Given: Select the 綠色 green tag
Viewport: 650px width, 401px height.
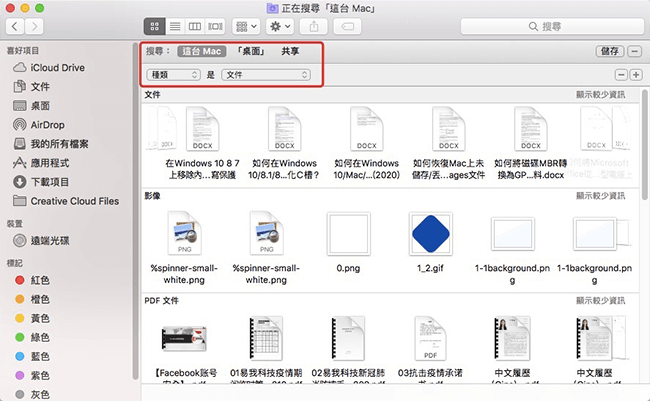Looking at the screenshot, I should click(x=32, y=338).
